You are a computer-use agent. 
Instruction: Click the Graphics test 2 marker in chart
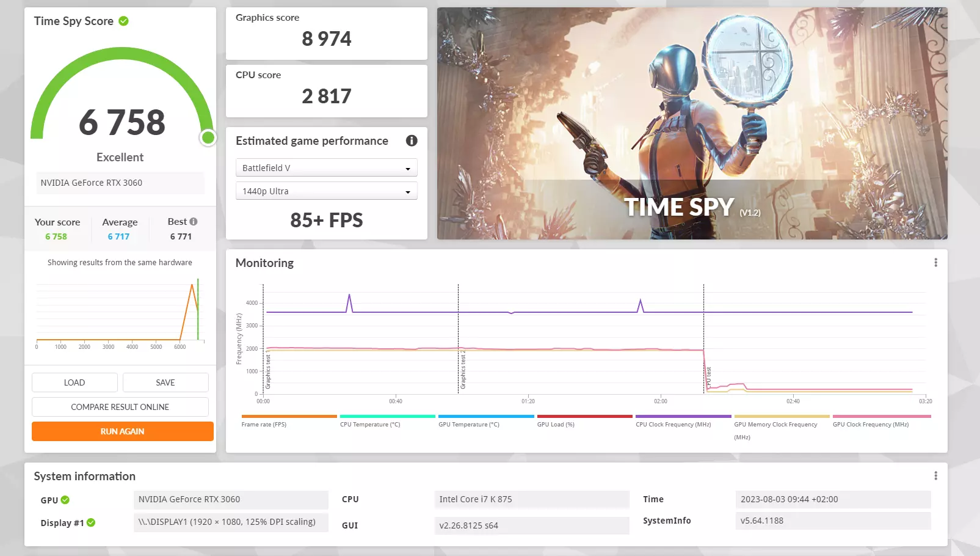463,370
